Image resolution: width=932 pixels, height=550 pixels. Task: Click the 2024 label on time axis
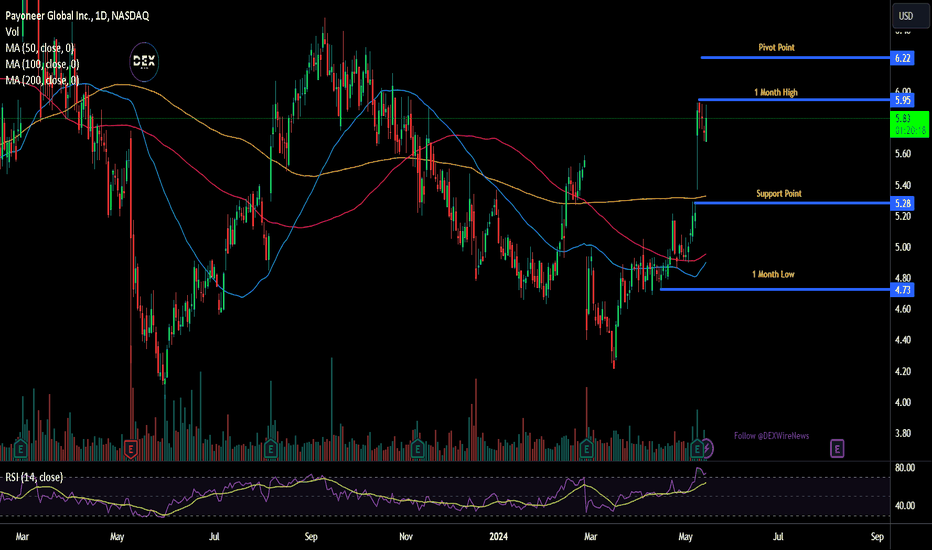(498, 536)
